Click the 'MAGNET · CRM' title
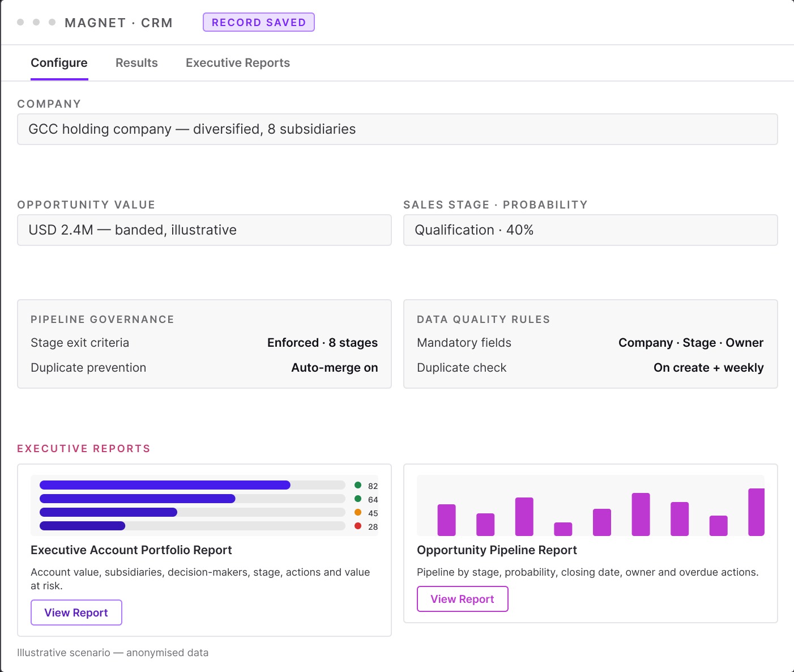The height and width of the screenshot is (672, 794). pyautogui.click(x=118, y=23)
